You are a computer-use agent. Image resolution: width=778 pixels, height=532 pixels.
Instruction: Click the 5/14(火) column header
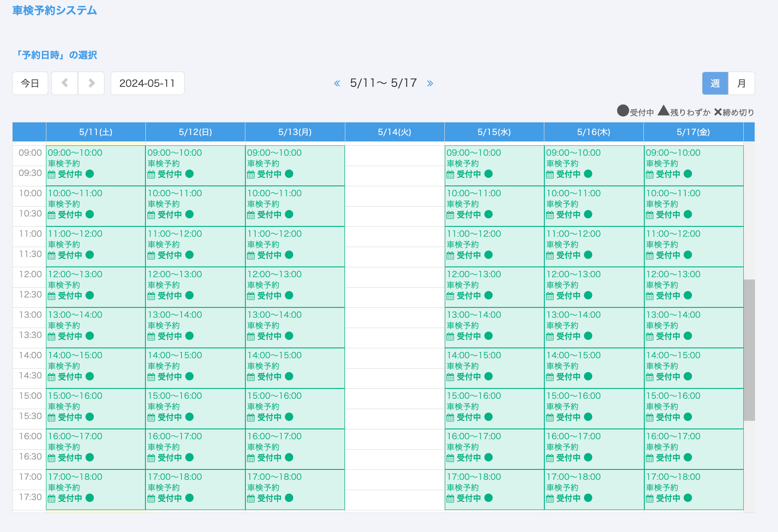(394, 132)
